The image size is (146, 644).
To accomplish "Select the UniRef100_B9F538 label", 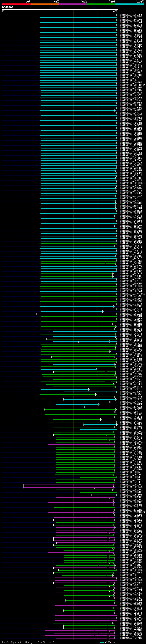I will pyautogui.click(x=131, y=352).
